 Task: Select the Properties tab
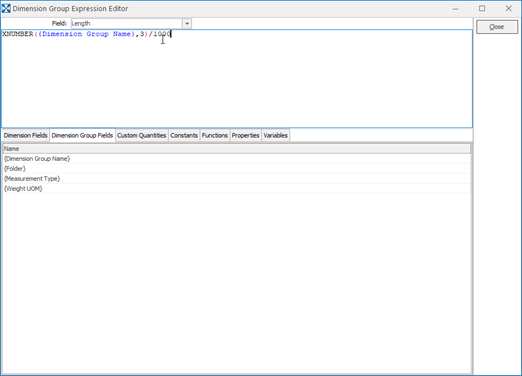click(245, 135)
